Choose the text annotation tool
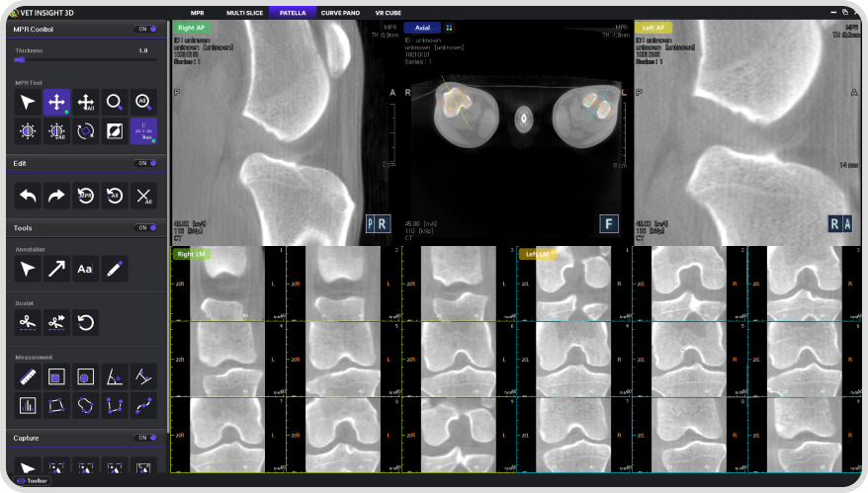 (86, 268)
